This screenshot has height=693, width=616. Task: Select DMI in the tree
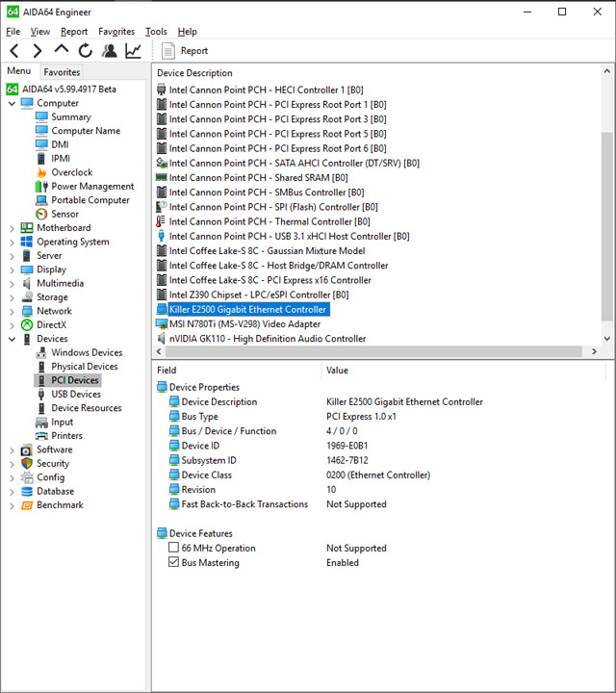point(60,144)
